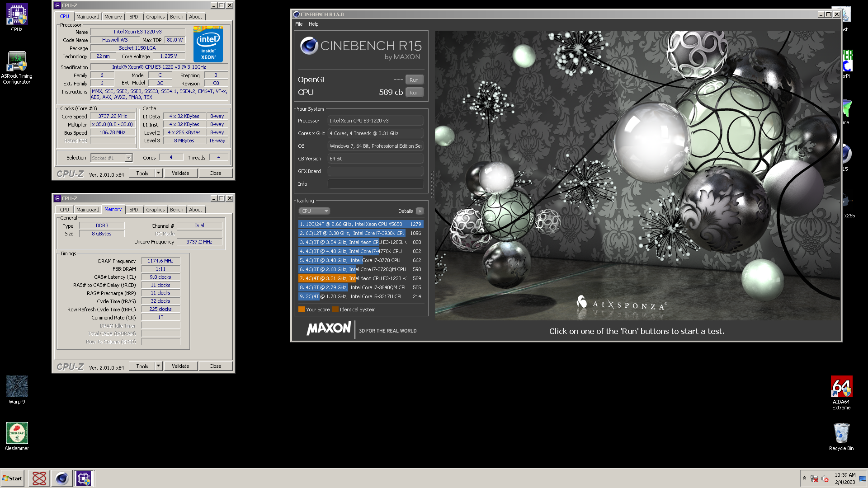Open the Windows Start button
This screenshot has width=868, height=488.
(13, 478)
